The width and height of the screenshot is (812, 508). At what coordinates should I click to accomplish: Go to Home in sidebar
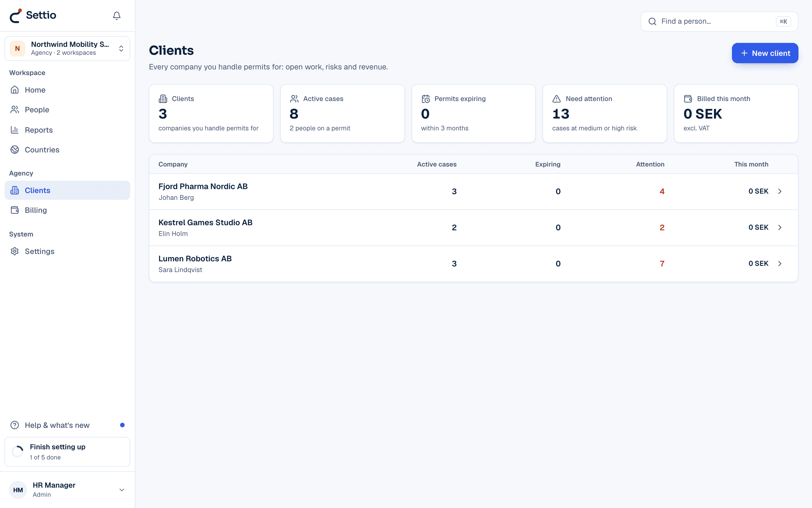point(67,90)
